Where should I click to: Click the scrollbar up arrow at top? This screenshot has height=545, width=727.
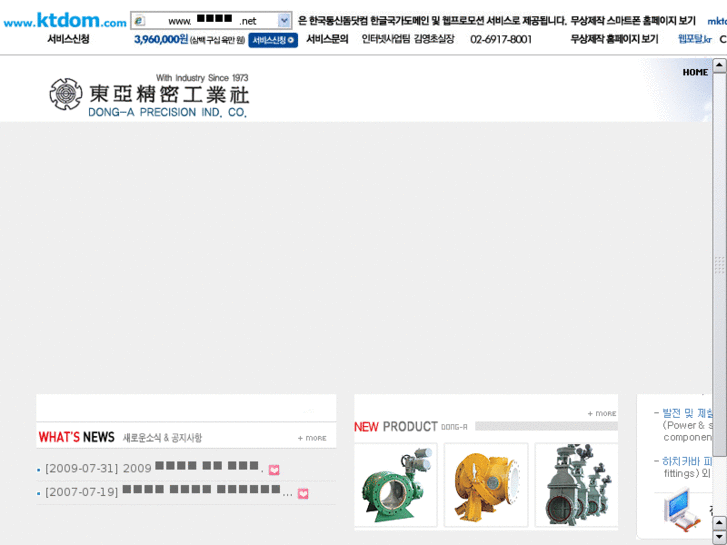pyautogui.click(x=719, y=65)
